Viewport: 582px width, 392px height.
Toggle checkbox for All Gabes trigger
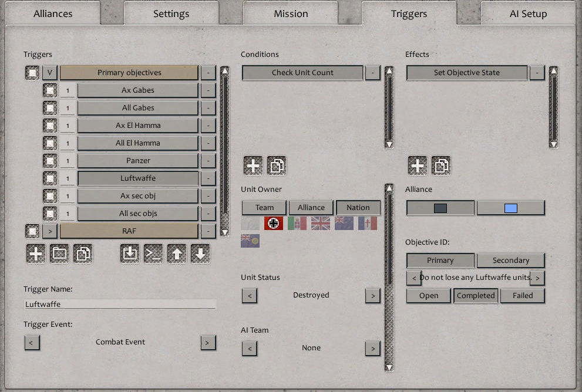[50, 108]
